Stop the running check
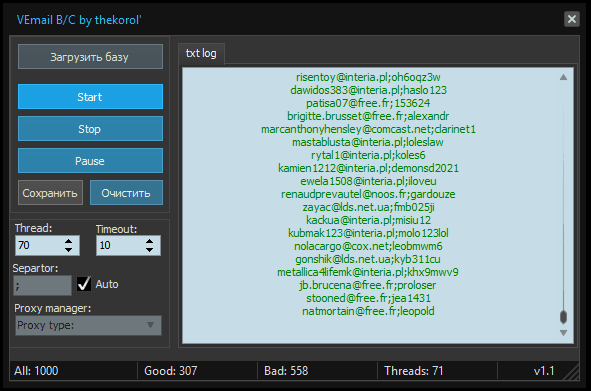The image size is (591, 391). pos(90,129)
